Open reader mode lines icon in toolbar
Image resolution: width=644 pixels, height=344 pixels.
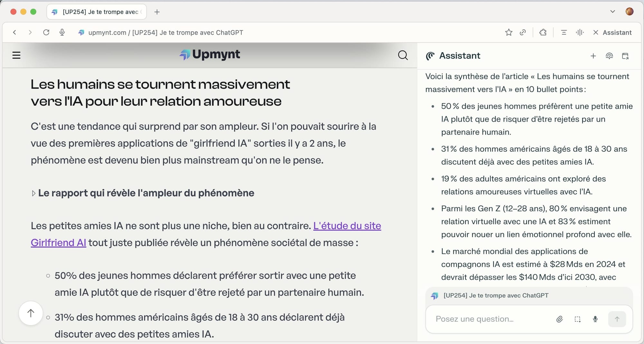[x=563, y=32]
